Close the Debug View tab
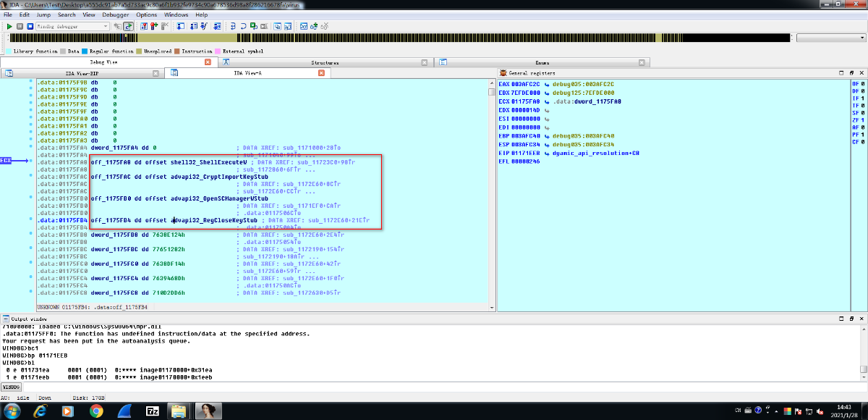The width and height of the screenshot is (868, 420). click(x=208, y=62)
